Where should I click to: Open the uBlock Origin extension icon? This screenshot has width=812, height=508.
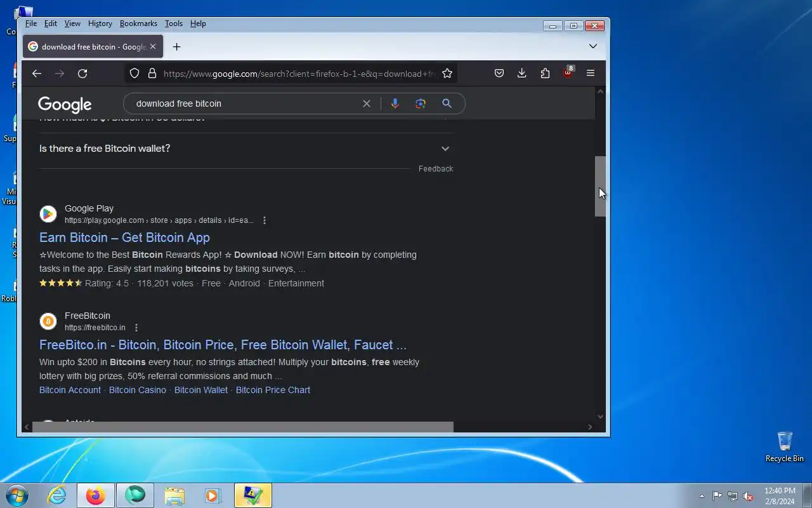pyautogui.click(x=568, y=72)
